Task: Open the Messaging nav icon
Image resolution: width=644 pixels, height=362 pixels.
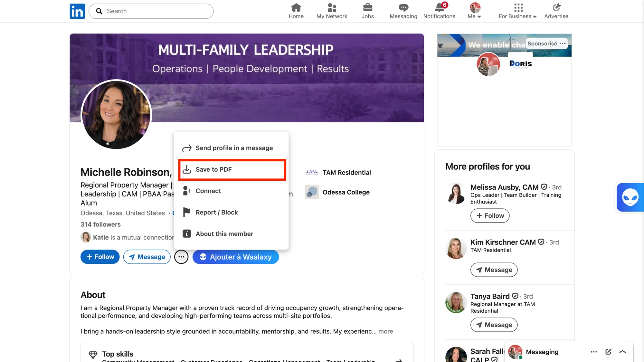Action: (x=403, y=11)
